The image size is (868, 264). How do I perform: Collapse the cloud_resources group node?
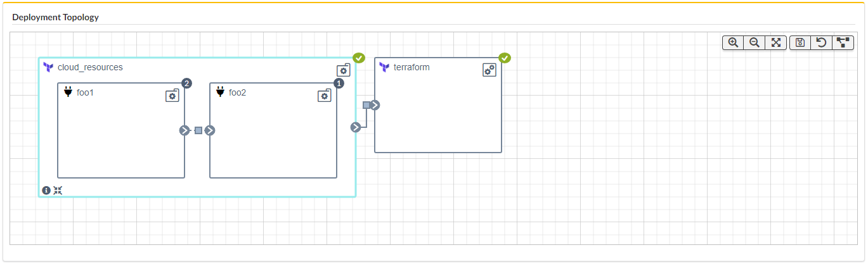click(x=58, y=190)
